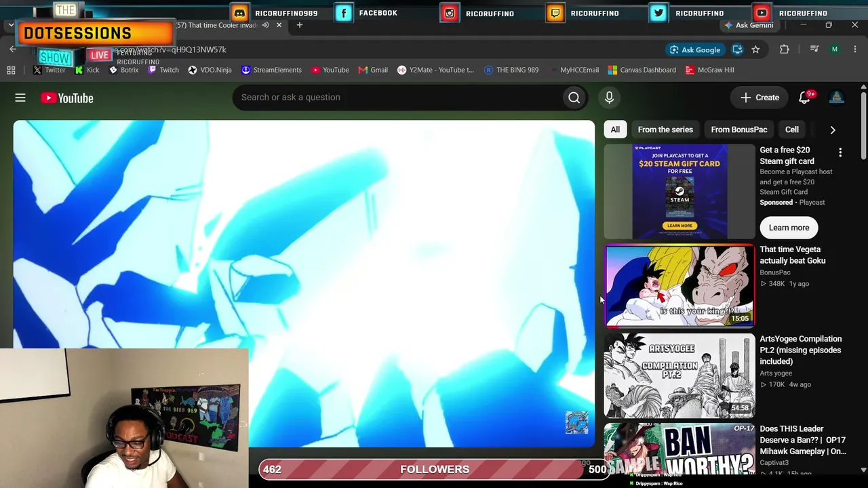This screenshot has height=488, width=868.
Task: Select the Cell filter chip
Action: point(792,129)
